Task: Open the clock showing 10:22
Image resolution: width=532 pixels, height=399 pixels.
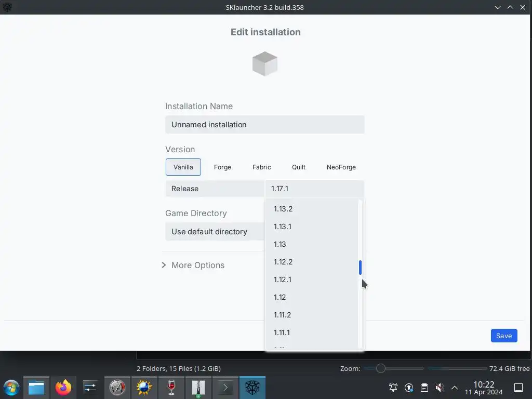Action: 484,388
